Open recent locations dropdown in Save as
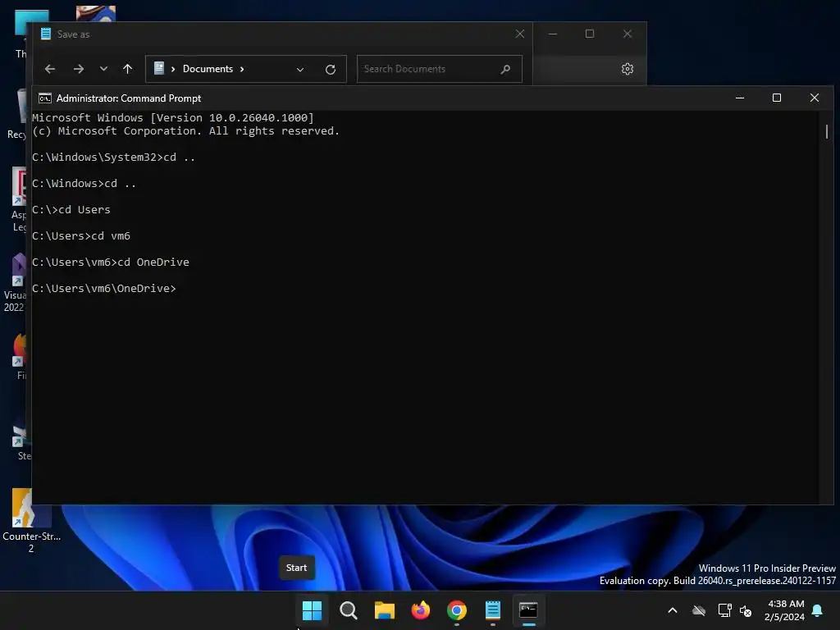This screenshot has height=630, width=840. 103,69
